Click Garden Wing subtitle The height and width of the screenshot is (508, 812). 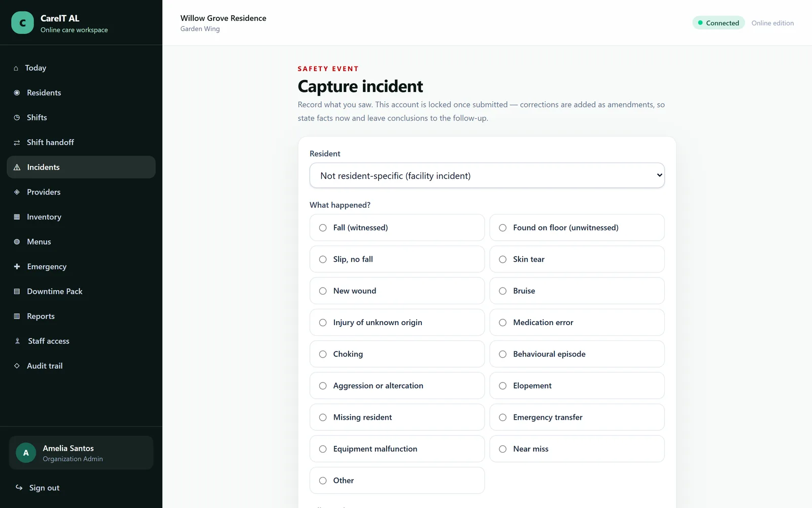pos(200,29)
